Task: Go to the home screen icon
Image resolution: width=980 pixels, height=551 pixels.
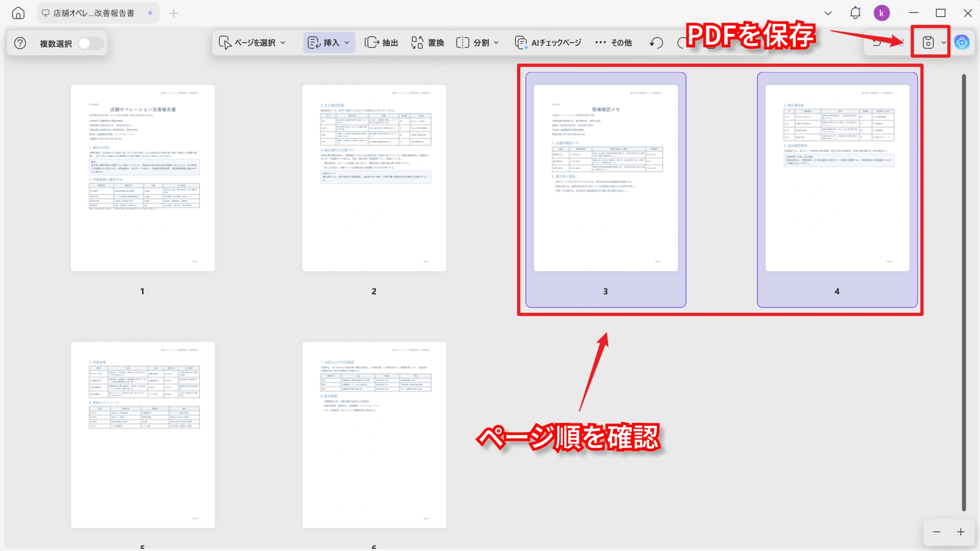Action: [18, 13]
